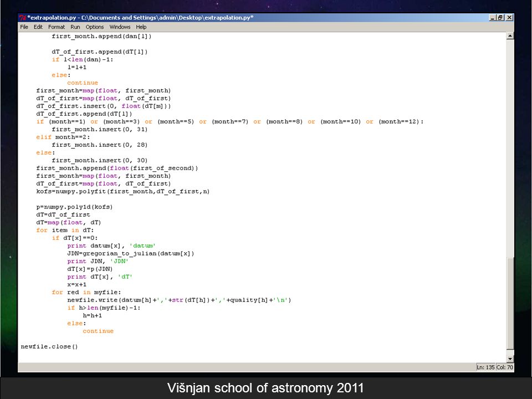532x399 pixels.
Task: Click the line 'dT=map(float, dT)'
Action: (x=69, y=223)
